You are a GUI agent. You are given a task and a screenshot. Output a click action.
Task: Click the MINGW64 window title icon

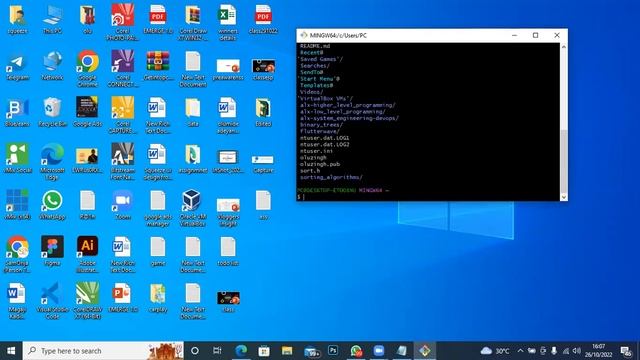click(304, 35)
